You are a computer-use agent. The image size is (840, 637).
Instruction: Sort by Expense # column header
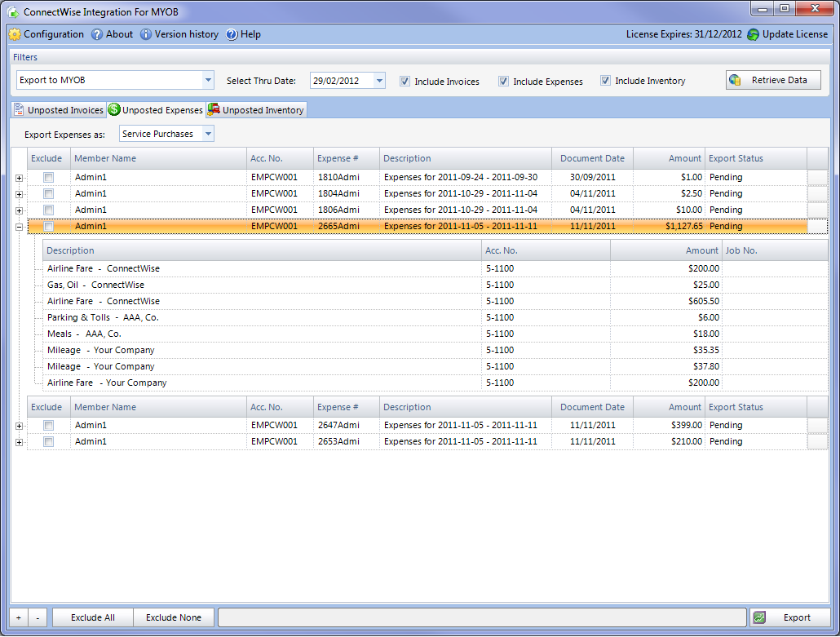[346, 158]
